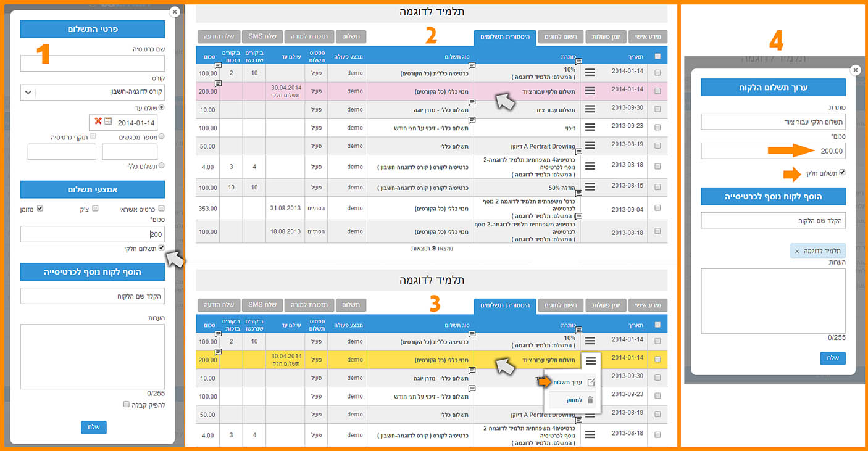Expand the קורס dropdown showing קורס לדוגמה-חשבון
Screen dimensions: 868x451
click(x=28, y=93)
